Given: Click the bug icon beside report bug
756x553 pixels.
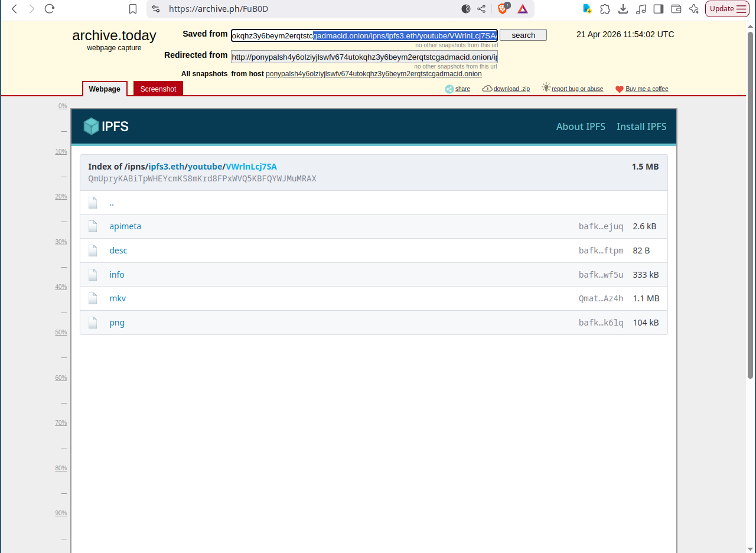Looking at the screenshot, I should tap(546, 87).
